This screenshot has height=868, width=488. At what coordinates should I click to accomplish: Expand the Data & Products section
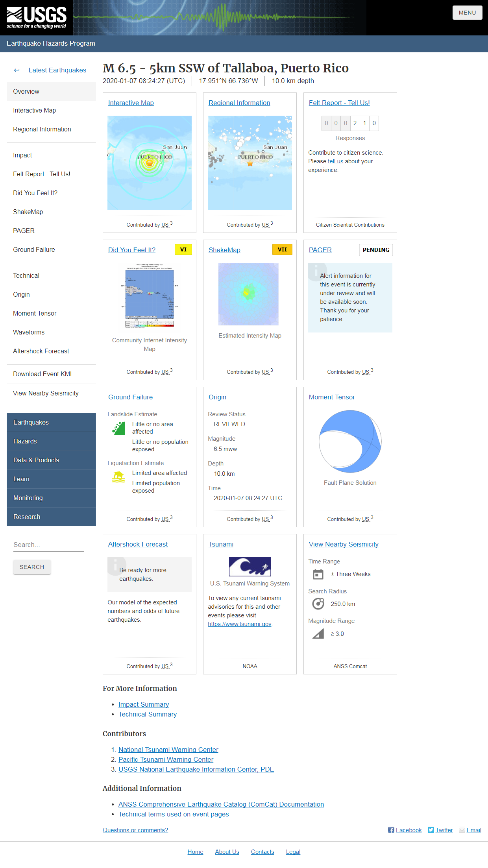[x=51, y=460]
